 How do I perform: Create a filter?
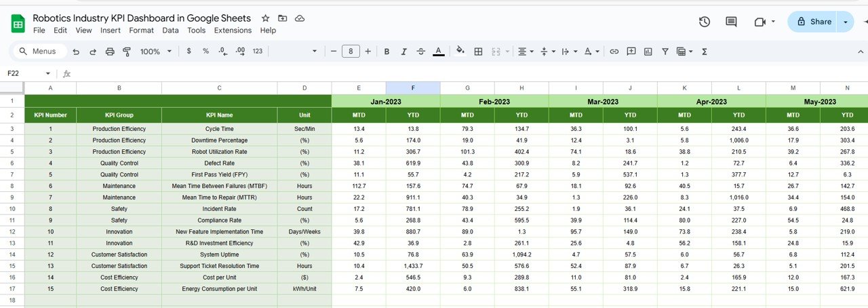[x=665, y=52]
